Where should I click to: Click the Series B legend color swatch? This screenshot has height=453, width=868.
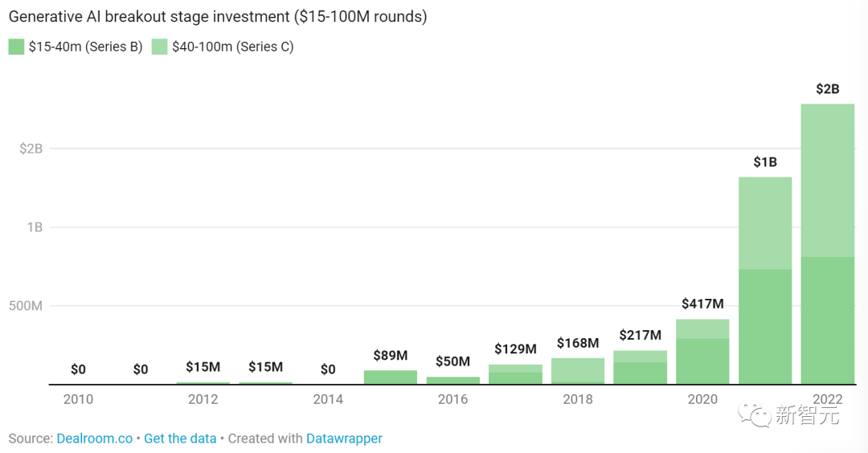16,47
